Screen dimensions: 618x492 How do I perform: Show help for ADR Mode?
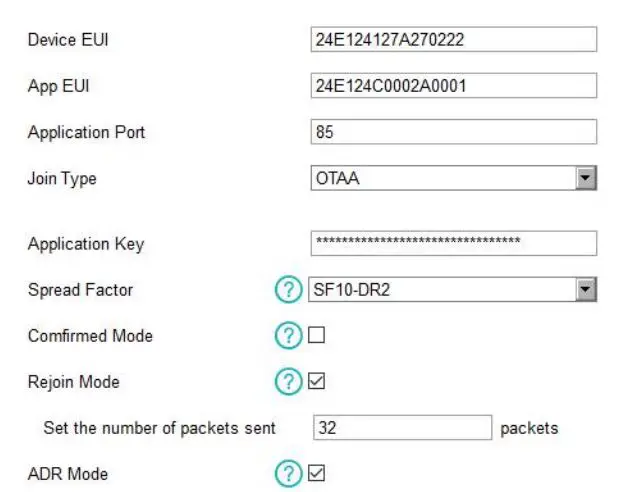(x=287, y=473)
